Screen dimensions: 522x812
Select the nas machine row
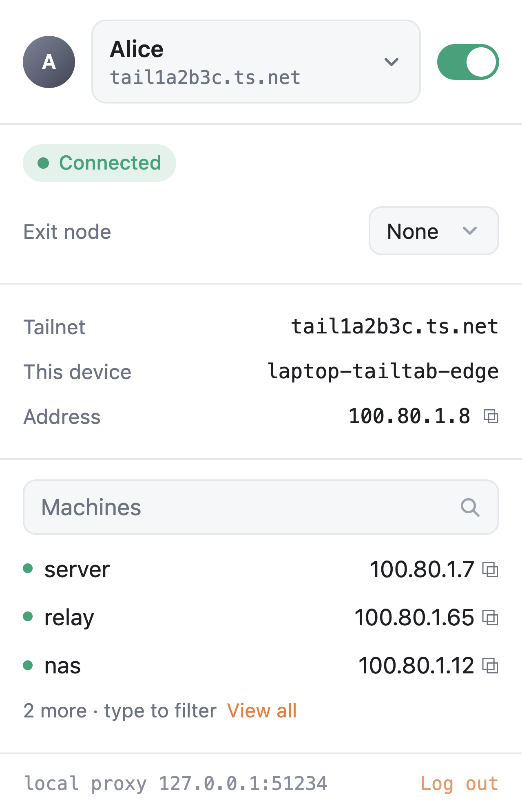click(261, 666)
